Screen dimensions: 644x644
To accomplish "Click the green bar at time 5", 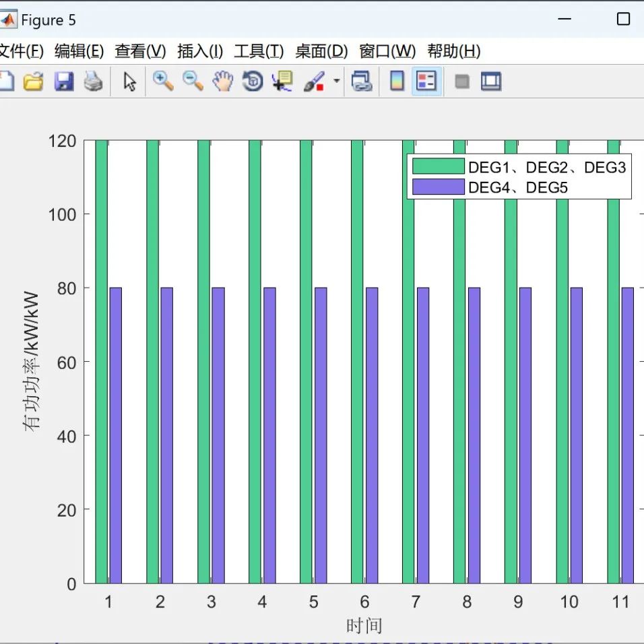I will pos(306,362).
